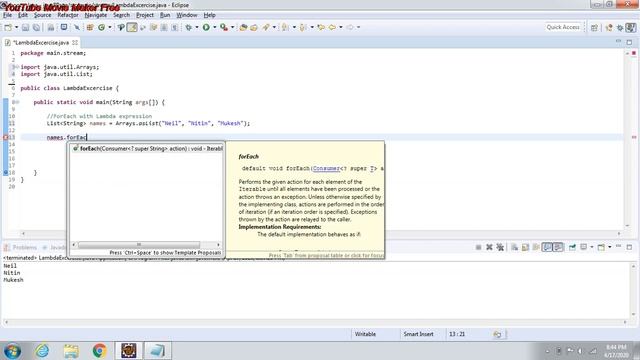Open the Back navigation dropdown arrow
The width and height of the screenshot is (640, 360).
coord(340,27)
